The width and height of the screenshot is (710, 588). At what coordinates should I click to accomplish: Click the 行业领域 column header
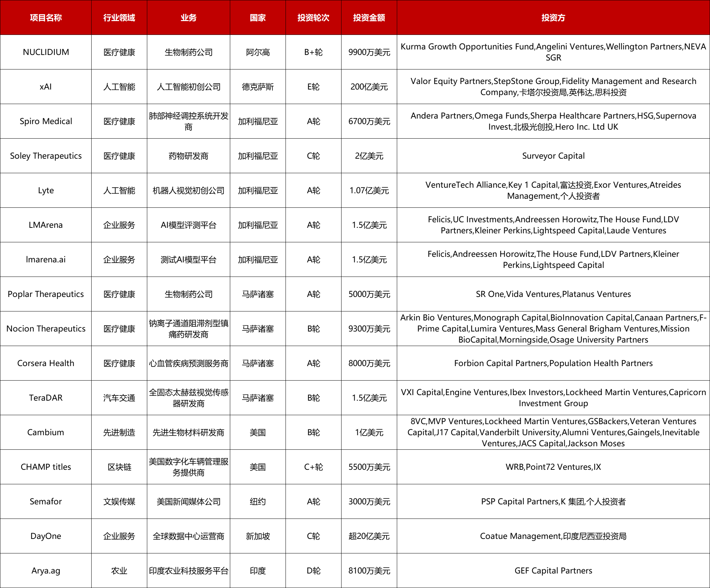click(119, 18)
